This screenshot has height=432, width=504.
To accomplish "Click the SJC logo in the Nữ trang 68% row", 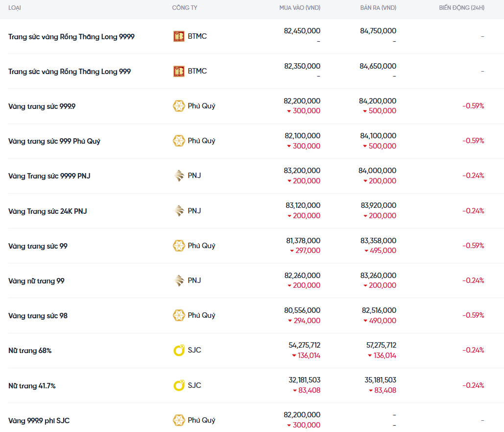I will 179,350.
